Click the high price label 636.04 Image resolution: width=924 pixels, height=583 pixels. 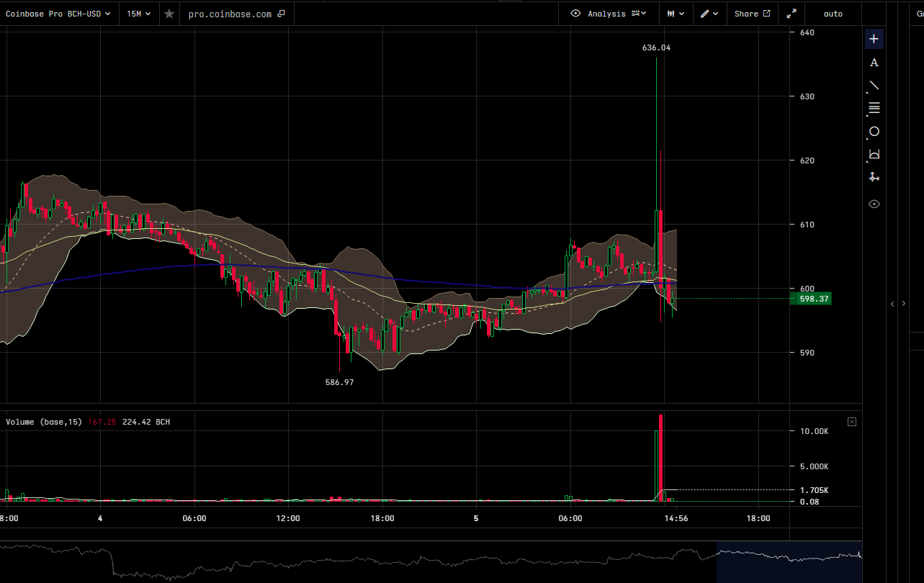pos(656,48)
